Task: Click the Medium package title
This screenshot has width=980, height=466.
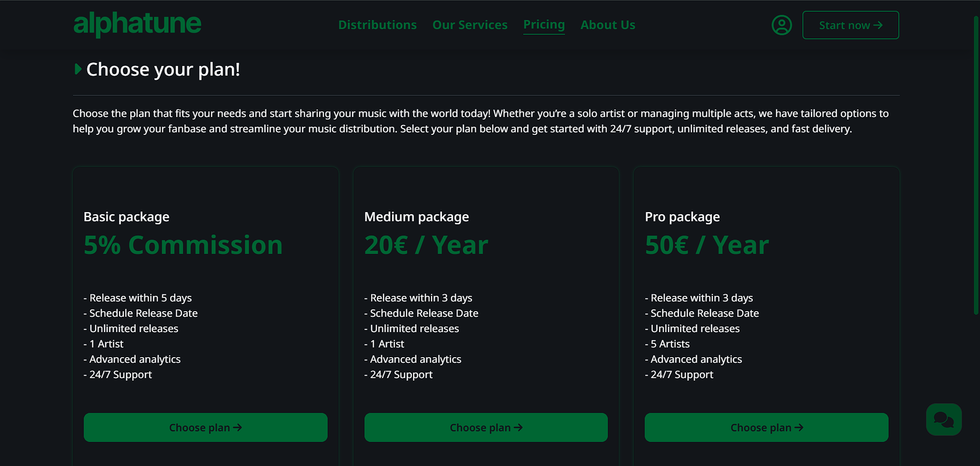Action: tap(416, 217)
